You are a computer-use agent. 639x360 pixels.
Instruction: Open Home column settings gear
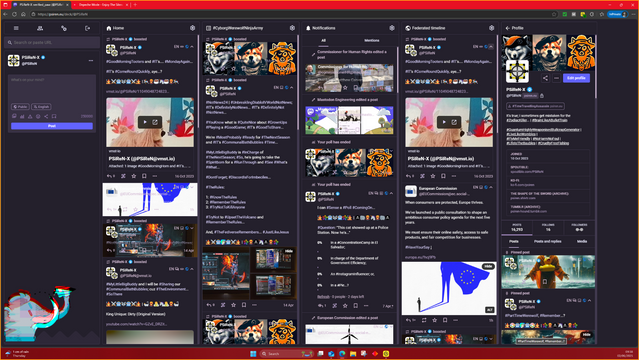click(x=192, y=28)
